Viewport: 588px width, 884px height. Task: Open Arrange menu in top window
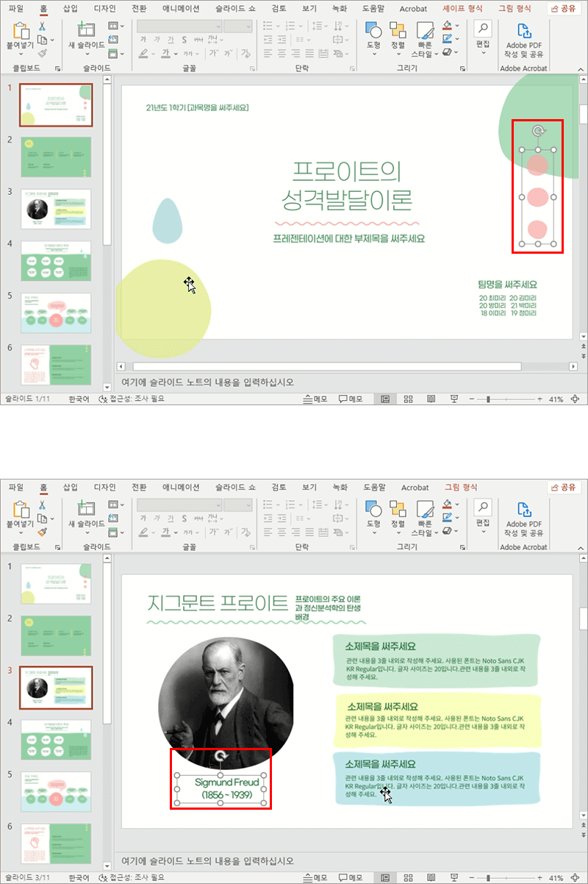[x=398, y=31]
